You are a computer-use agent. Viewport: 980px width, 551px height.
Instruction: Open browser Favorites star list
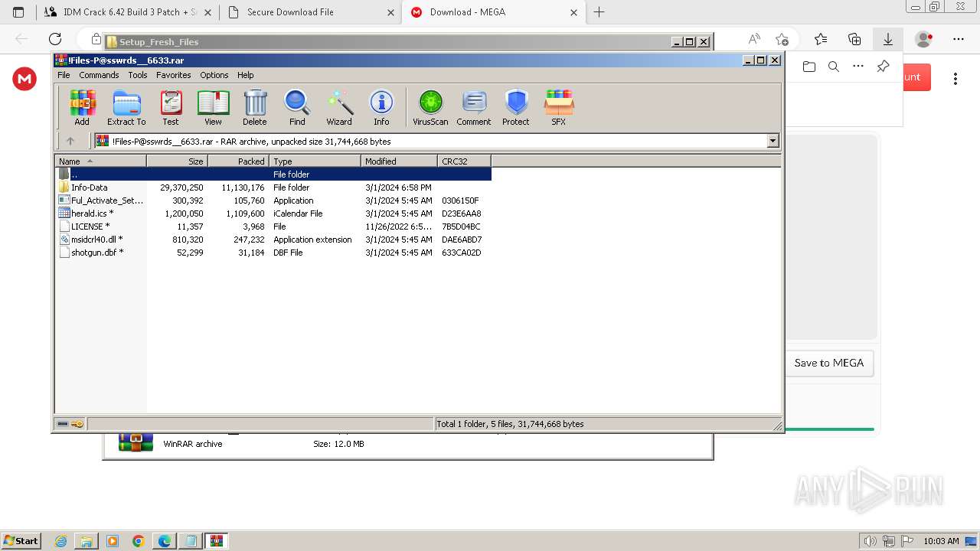(821, 39)
